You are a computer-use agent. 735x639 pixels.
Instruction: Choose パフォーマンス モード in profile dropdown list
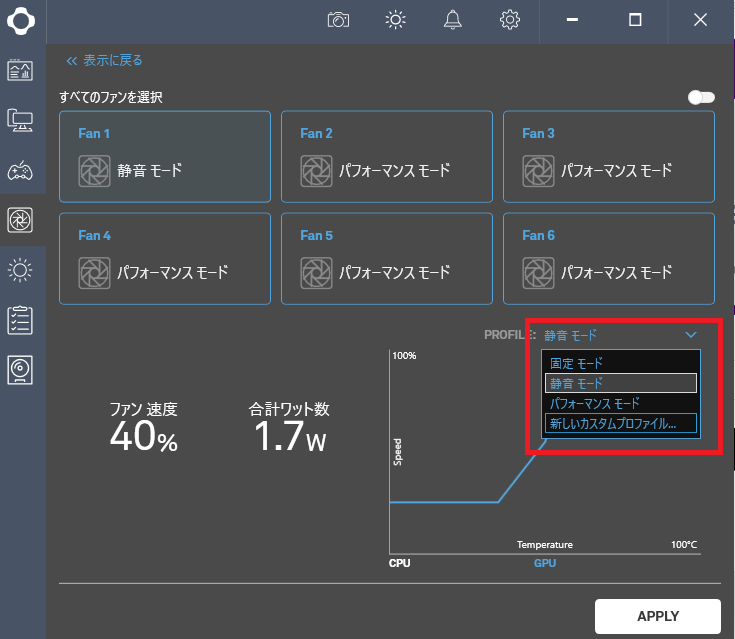click(x=621, y=403)
